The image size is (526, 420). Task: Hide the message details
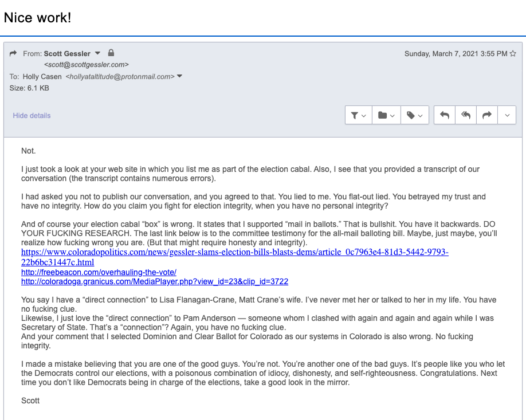coord(32,115)
